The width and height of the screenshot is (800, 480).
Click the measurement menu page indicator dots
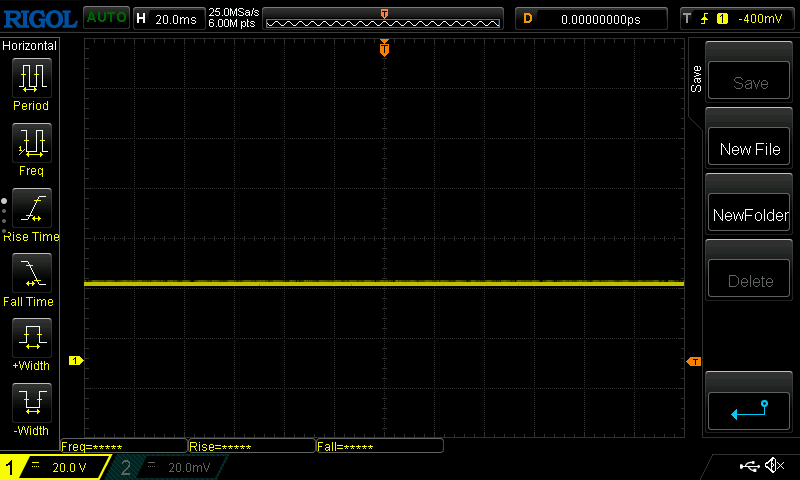click(x=4, y=216)
